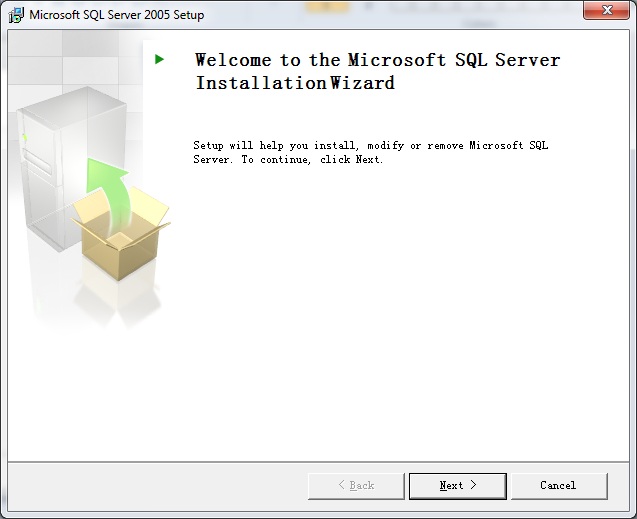This screenshot has width=637, height=519.
Task: Cancel the SQL Server installation wizard
Action: [559, 486]
